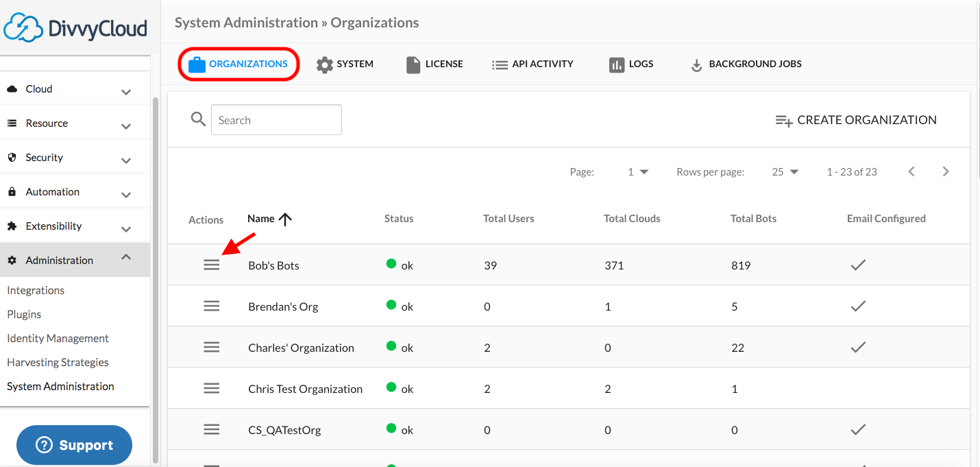The image size is (980, 467).
Task: Expand the Cloud menu chevron
Action: 126,92
